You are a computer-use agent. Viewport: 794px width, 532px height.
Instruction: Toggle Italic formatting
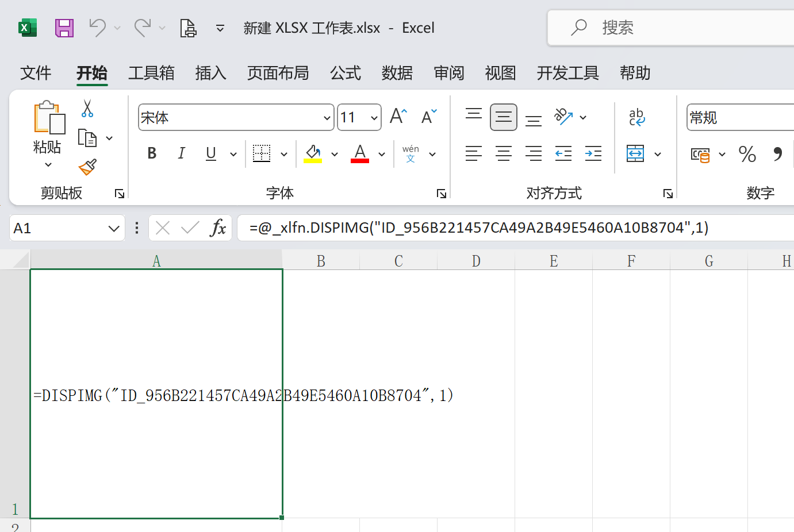tap(181, 153)
